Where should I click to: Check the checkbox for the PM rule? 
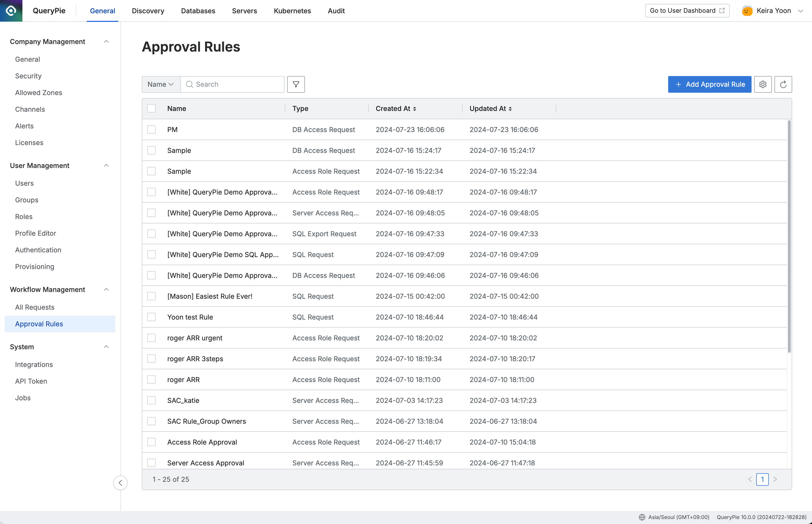[x=151, y=129]
